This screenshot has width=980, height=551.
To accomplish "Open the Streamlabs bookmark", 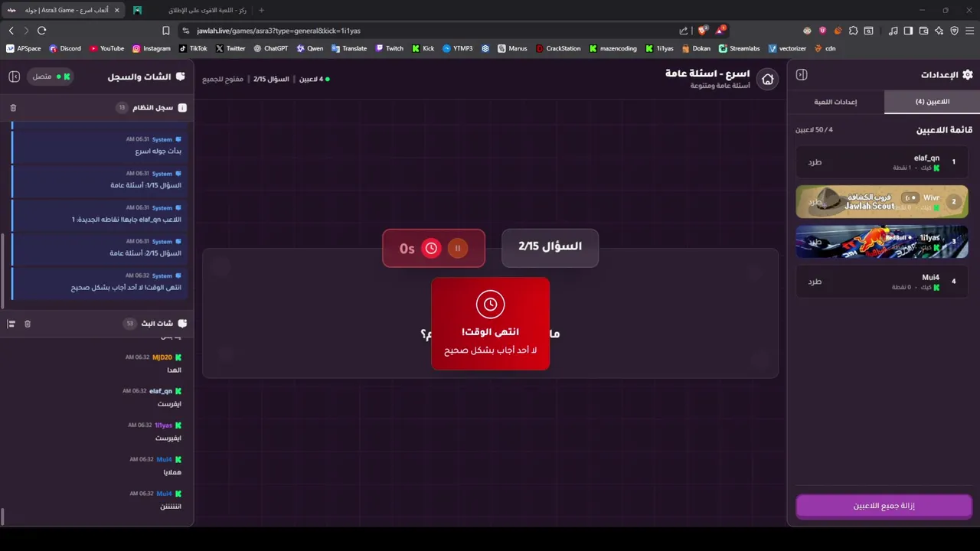I will (739, 48).
